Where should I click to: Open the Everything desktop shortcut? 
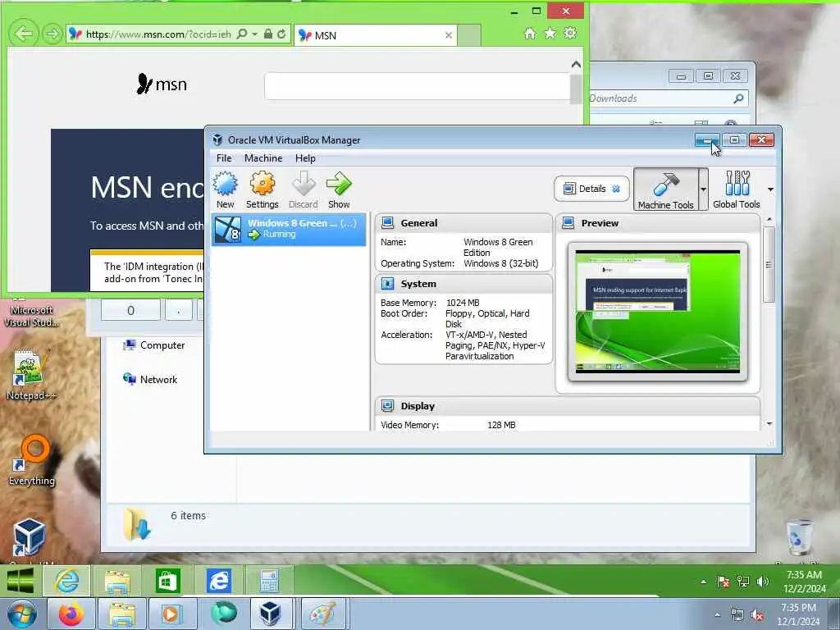(32, 460)
